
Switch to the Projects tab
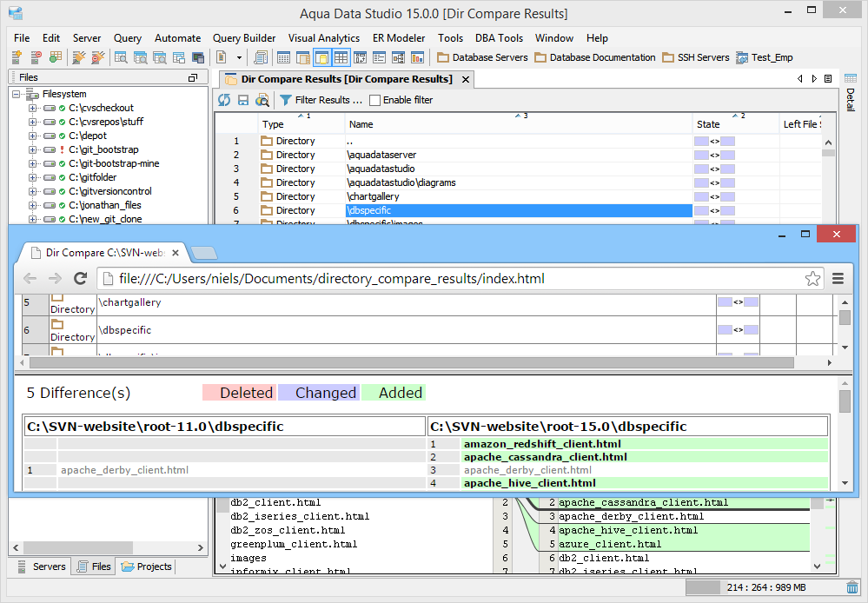(147, 567)
